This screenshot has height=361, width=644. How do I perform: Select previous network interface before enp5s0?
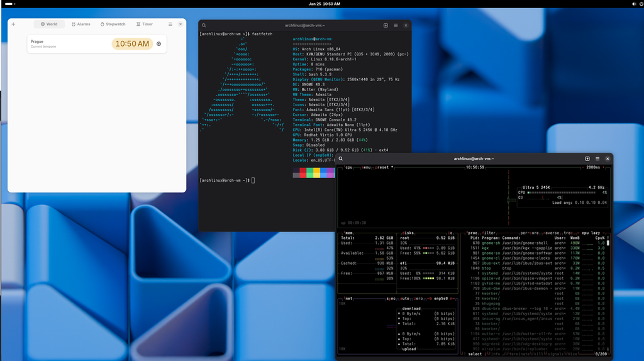coord(429,299)
